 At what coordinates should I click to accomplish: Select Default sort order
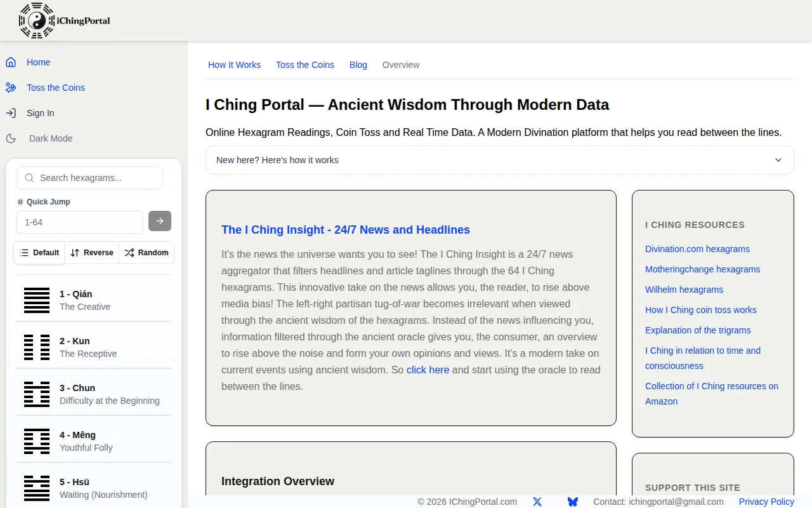[x=39, y=253]
